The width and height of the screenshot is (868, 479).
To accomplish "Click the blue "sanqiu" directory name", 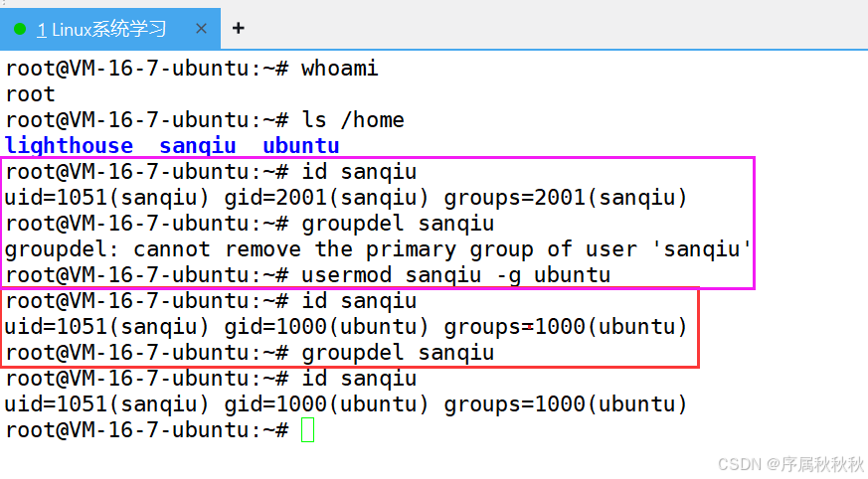I will point(198,146).
